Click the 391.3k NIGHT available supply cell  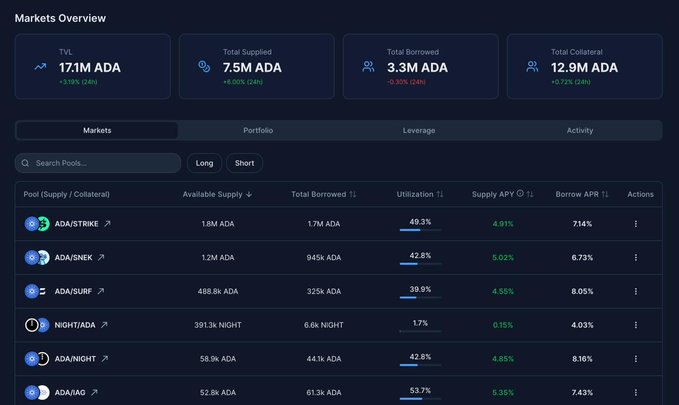point(218,325)
